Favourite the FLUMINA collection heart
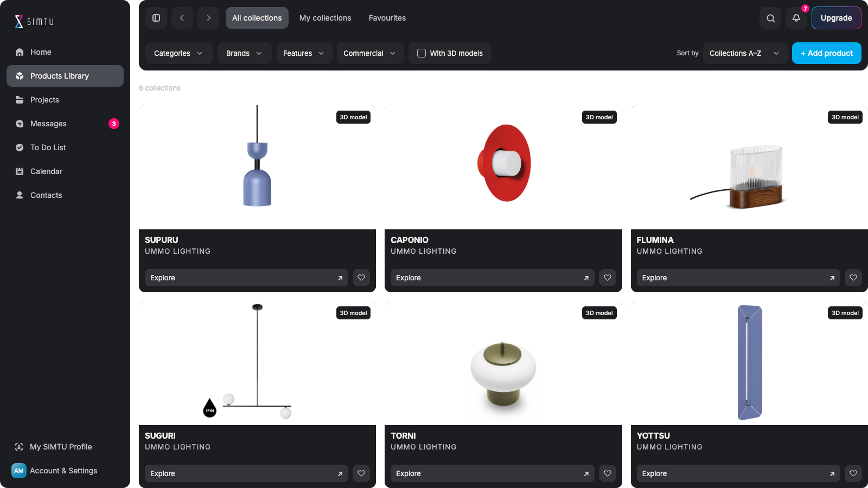 click(x=853, y=278)
